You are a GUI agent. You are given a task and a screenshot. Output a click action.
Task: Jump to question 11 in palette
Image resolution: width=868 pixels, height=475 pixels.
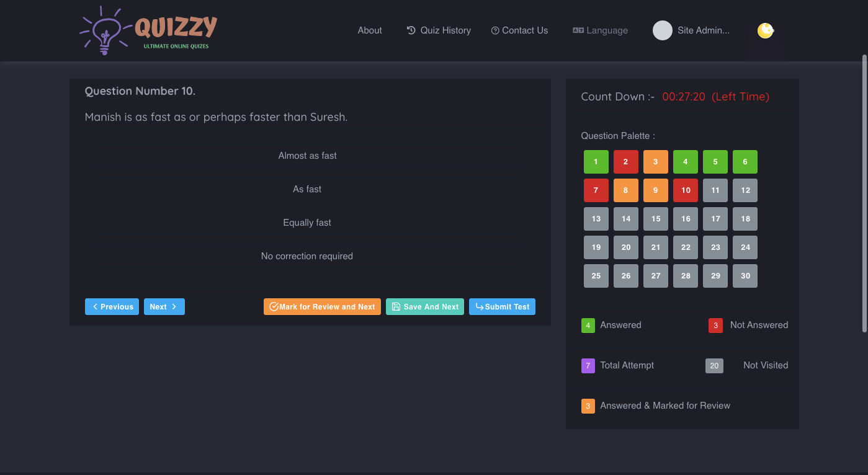point(715,190)
